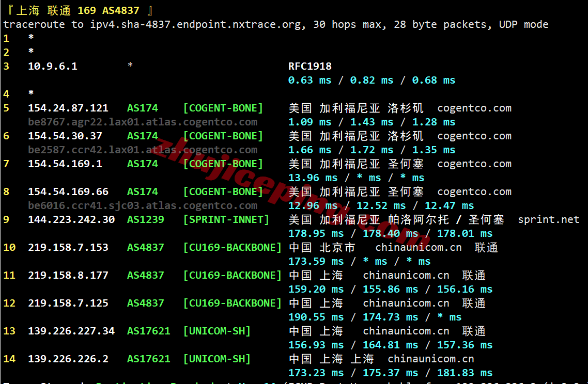Select IP address 154.24.87.121

68,108
